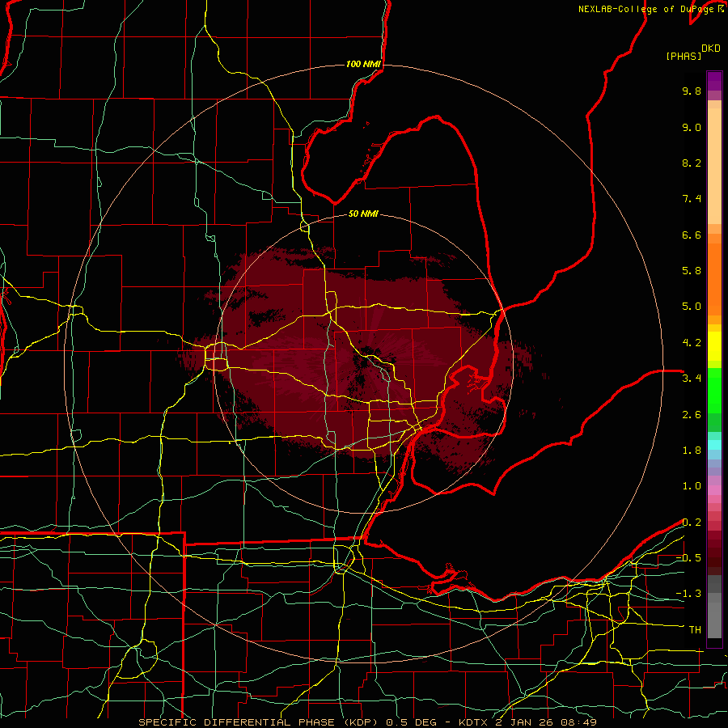Screen dimensions: 728x728
Task: Click the 9.0 scale value
Action: pos(692,127)
